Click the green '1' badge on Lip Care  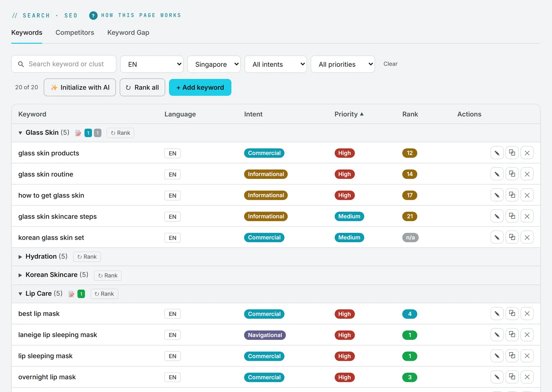[81, 294]
